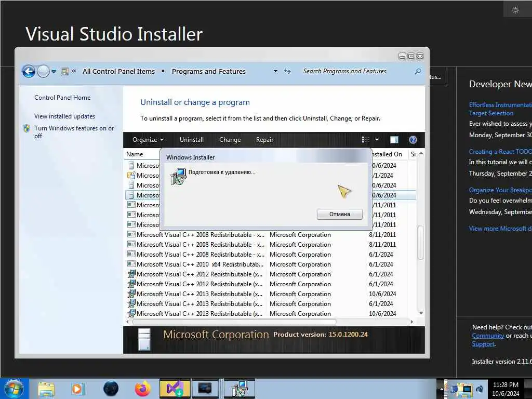The image size is (532, 399).
Task: Open the help question mark icon
Action: (413, 140)
